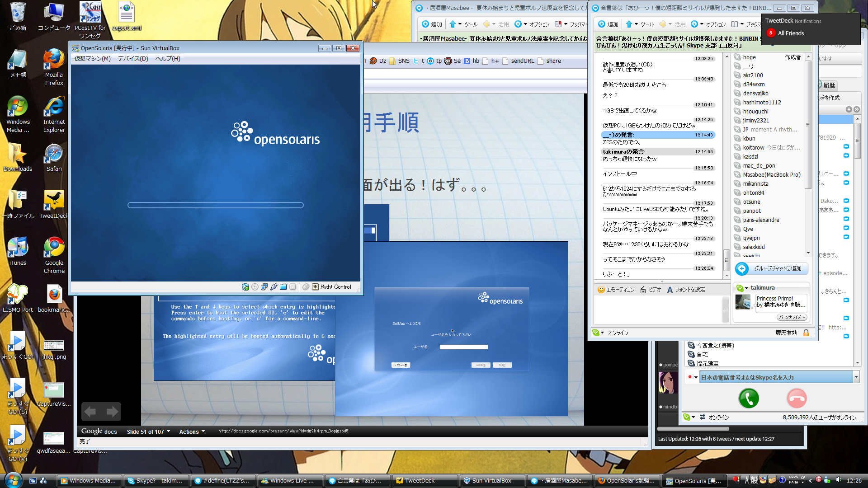Viewport: 868px width, 488px height.
Task: Open Google Chrome desktop icon
Action: (54, 255)
